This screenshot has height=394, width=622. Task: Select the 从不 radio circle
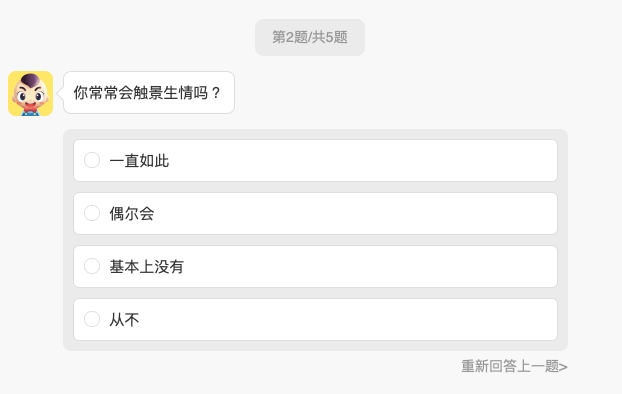tap(92, 319)
